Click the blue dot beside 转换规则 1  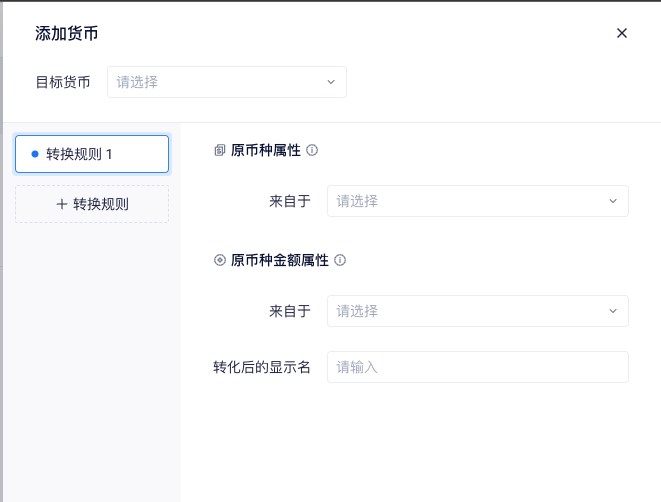(35, 154)
